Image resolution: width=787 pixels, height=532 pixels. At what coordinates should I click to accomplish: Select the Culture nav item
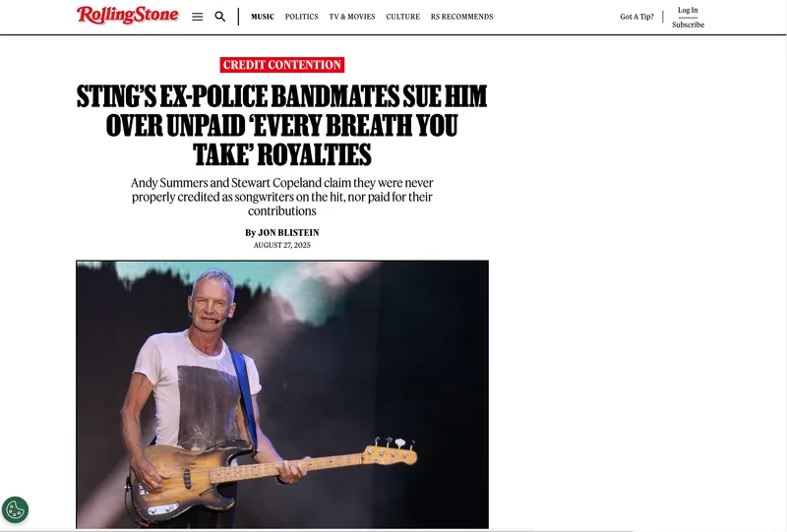(x=403, y=17)
